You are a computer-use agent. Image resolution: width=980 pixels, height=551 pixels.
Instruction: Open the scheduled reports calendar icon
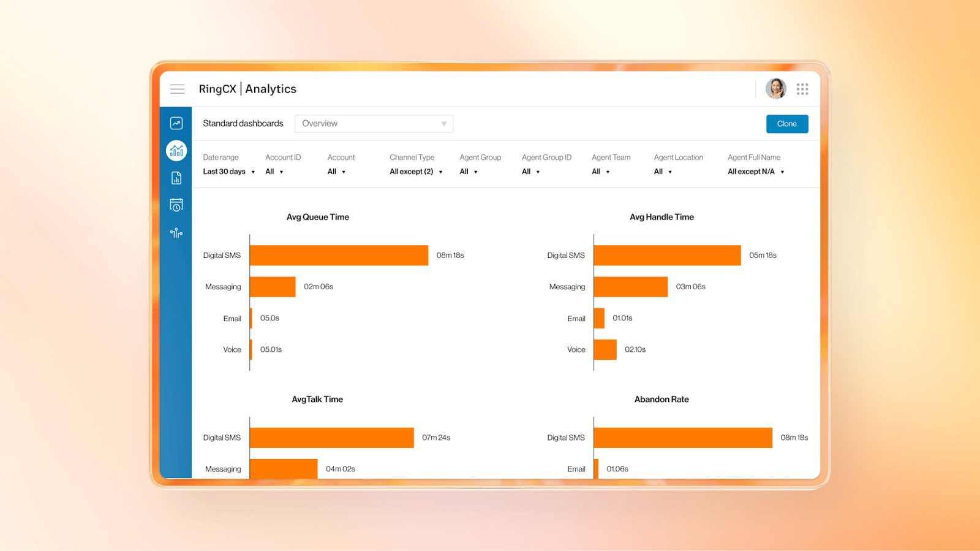[x=176, y=205]
